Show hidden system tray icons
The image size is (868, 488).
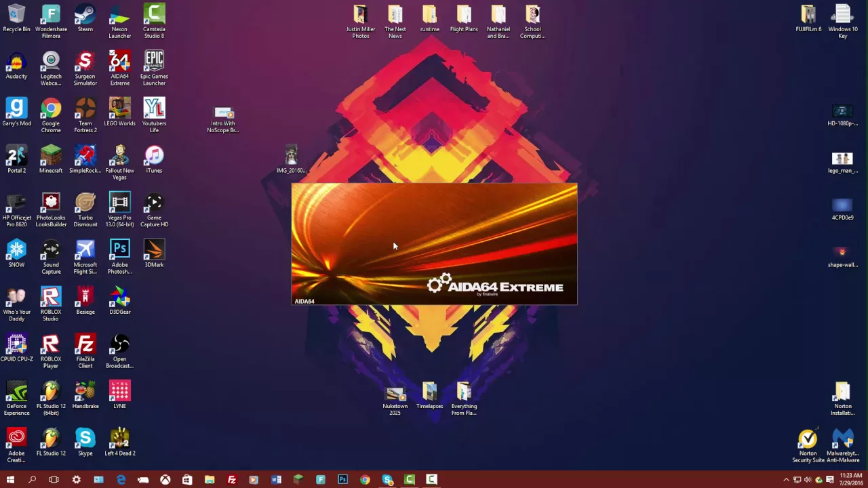click(x=786, y=480)
